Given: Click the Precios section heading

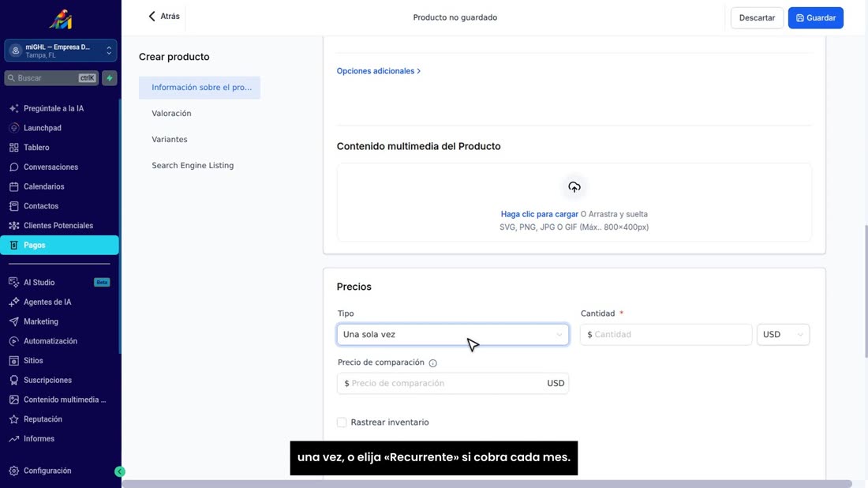Looking at the screenshot, I should click(354, 287).
